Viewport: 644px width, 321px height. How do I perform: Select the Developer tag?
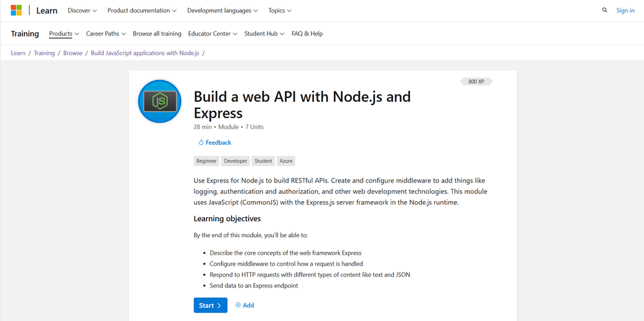point(236,161)
